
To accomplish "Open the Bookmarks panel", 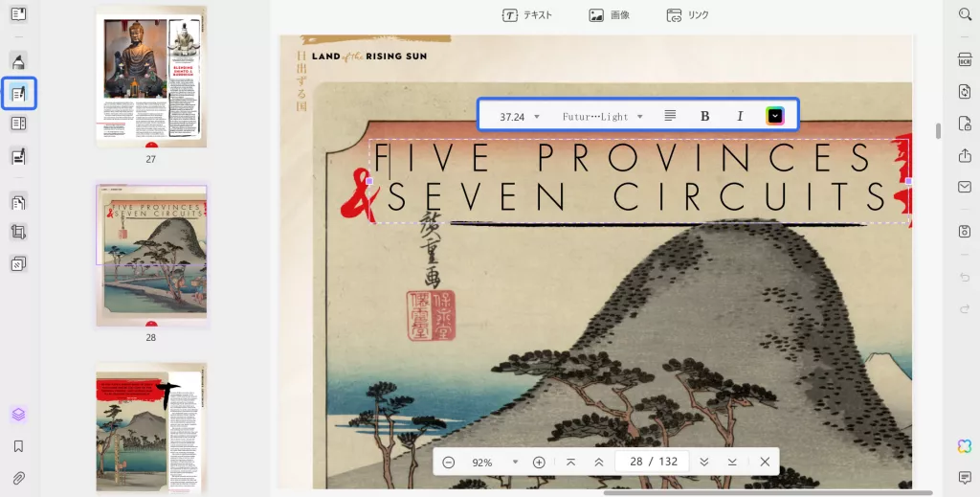I will (18, 446).
